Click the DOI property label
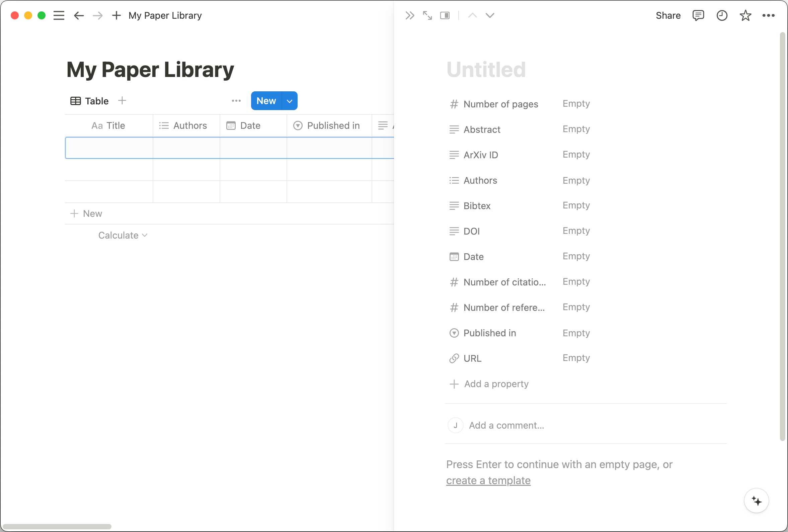 pos(472,232)
